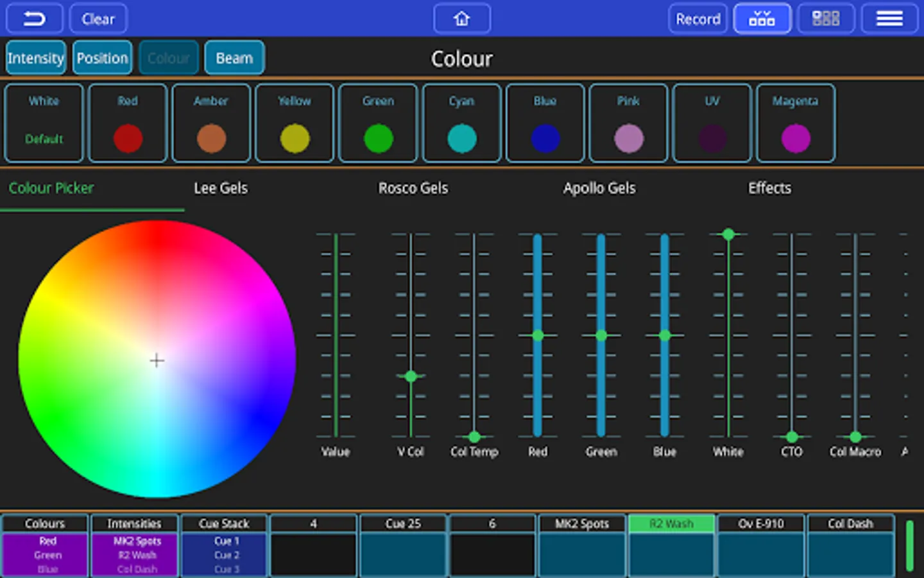This screenshot has height=578, width=924.
Task: Choose the Cyan colour preset
Action: point(462,123)
